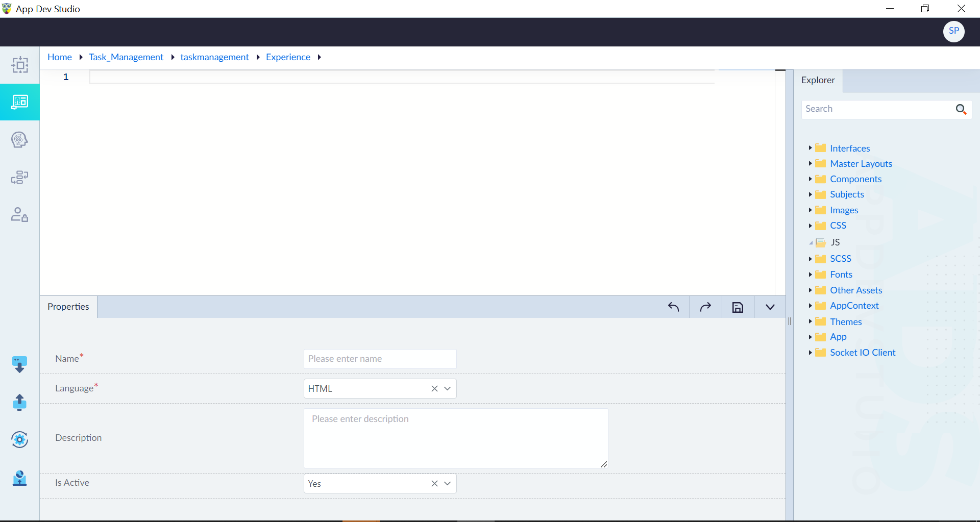Open the user lock sidebar icon
The width and height of the screenshot is (980, 522).
(x=20, y=214)
